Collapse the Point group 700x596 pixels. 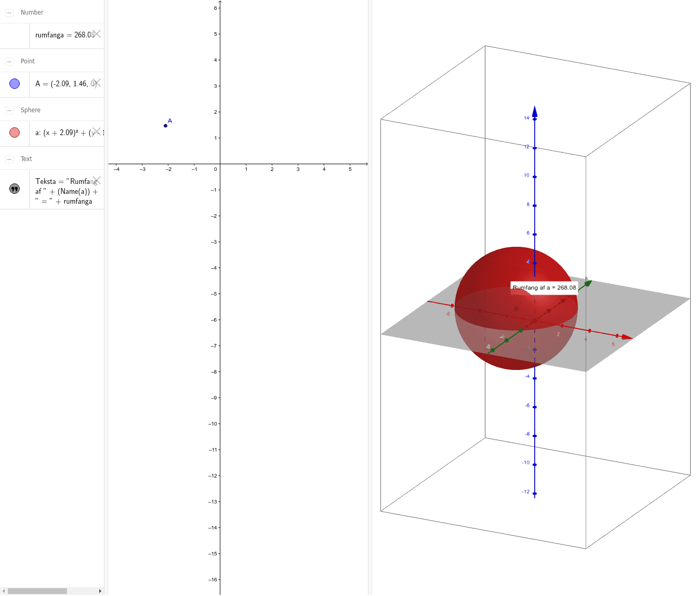[x=9, y=61]
